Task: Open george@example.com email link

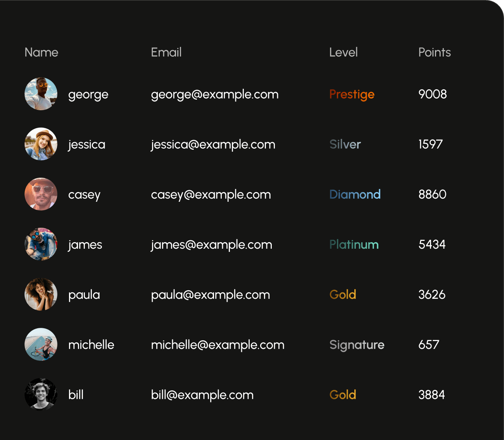Action: pos(215,95)
